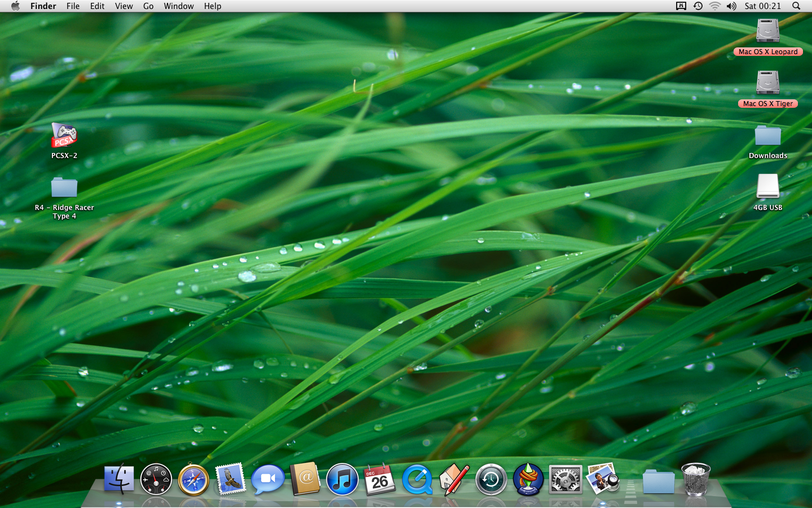Launch QuickTime Player from the Dock
812x508 pixels.
coord(417,480)
